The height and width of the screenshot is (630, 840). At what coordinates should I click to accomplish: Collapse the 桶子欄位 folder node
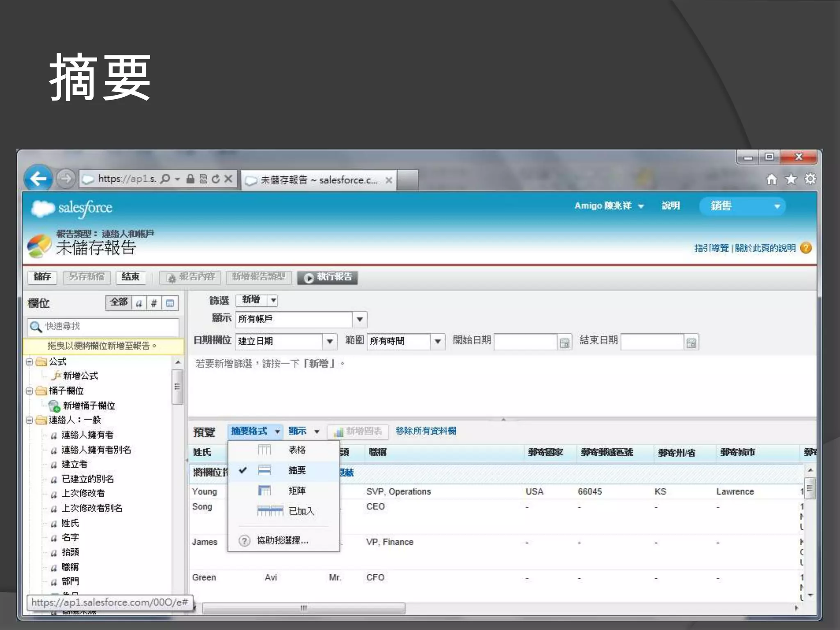coord(30,391)
